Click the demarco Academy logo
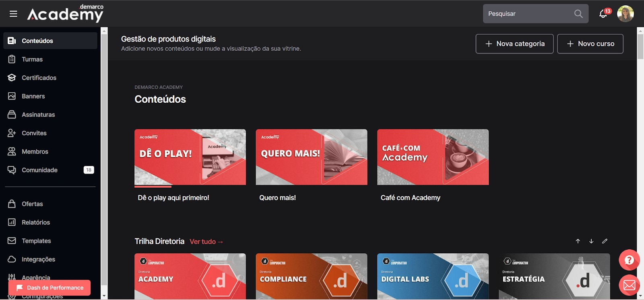This screenshot has width=644, height=300. (x=65, y=13)
